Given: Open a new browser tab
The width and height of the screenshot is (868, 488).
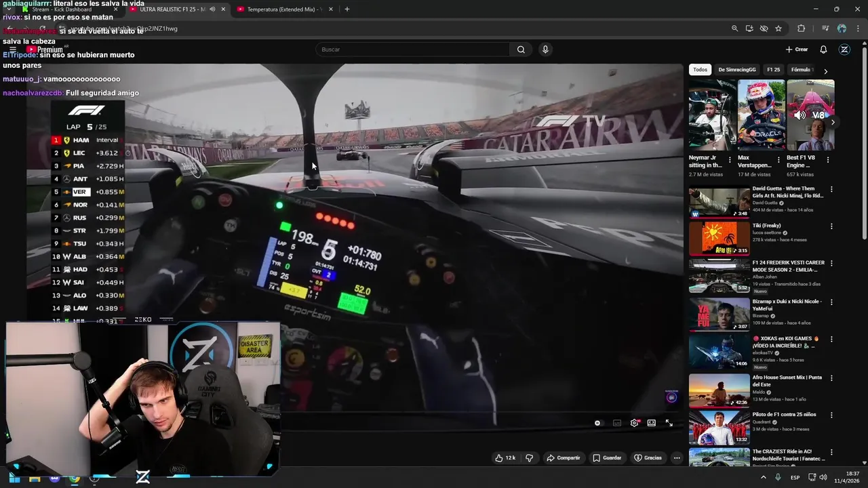Looking at the screenshot, I should point(347,9).
